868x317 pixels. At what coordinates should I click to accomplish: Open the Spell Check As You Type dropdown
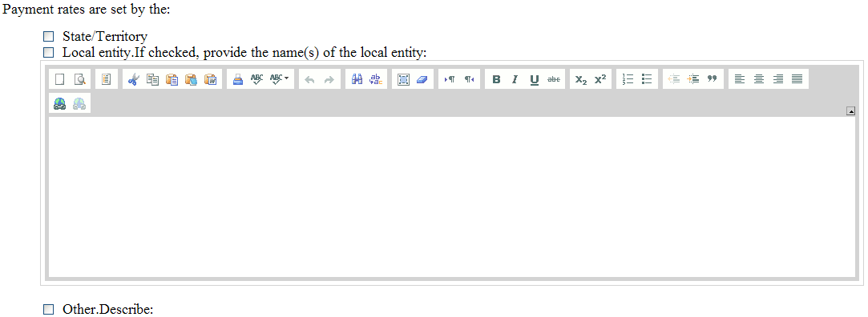279,79
